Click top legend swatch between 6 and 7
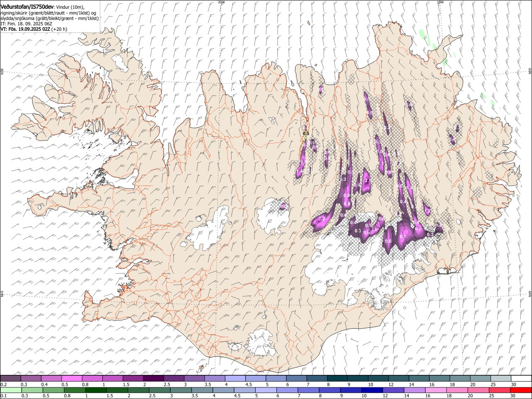This screenshot has width=532, height=399. (296, 378)
